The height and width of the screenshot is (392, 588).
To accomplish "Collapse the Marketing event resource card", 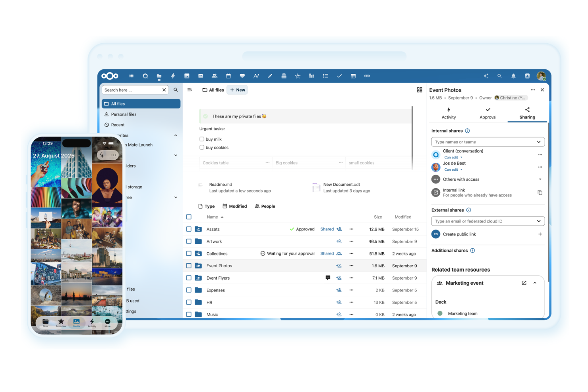I will (x=535, y=283).
